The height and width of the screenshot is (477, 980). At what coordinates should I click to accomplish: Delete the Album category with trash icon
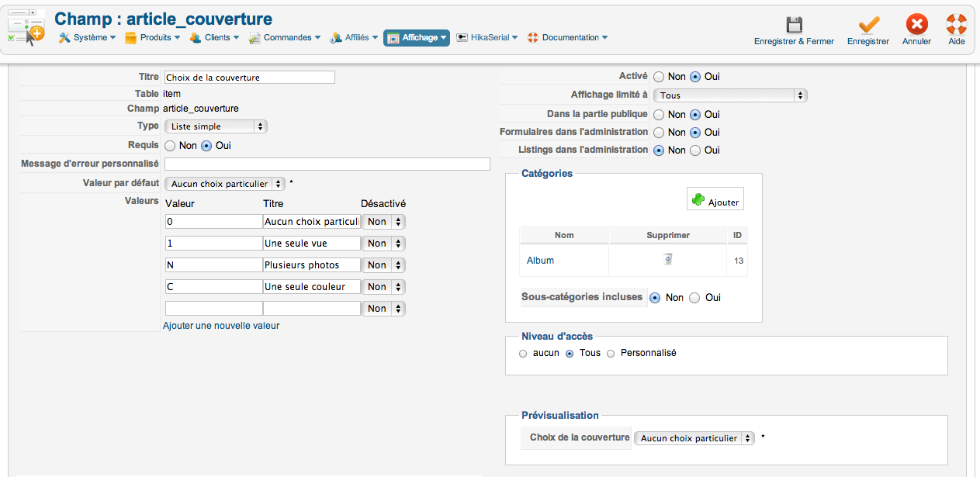click(x=667, y=260)
